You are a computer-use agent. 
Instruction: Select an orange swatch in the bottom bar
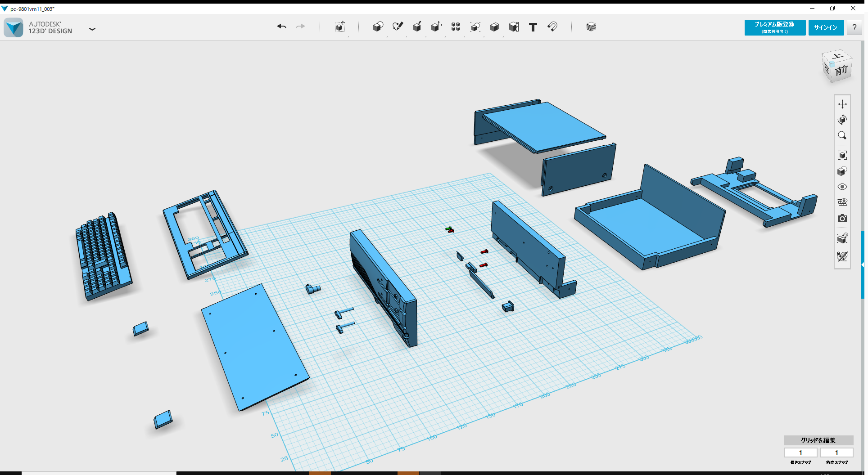(x=321, y=473)
